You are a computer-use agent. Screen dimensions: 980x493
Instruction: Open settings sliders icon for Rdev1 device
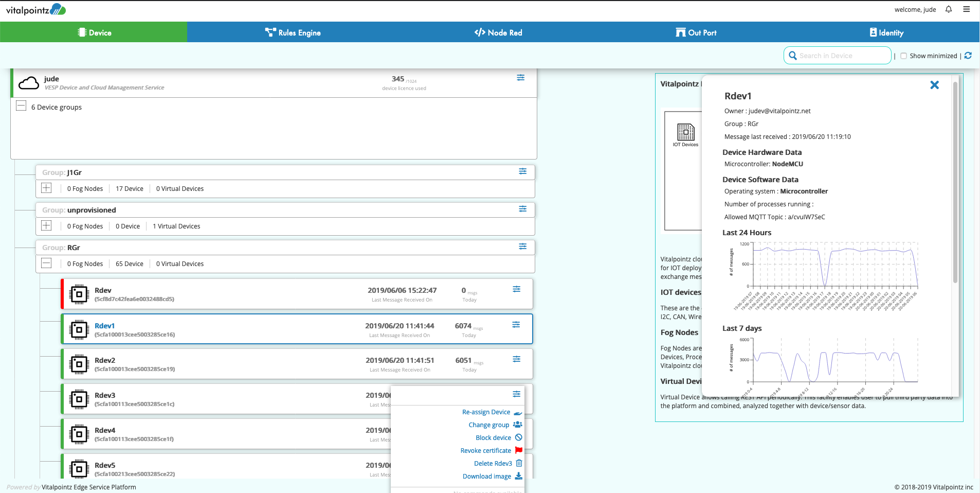pyautogui.click(x=516, y=325)
